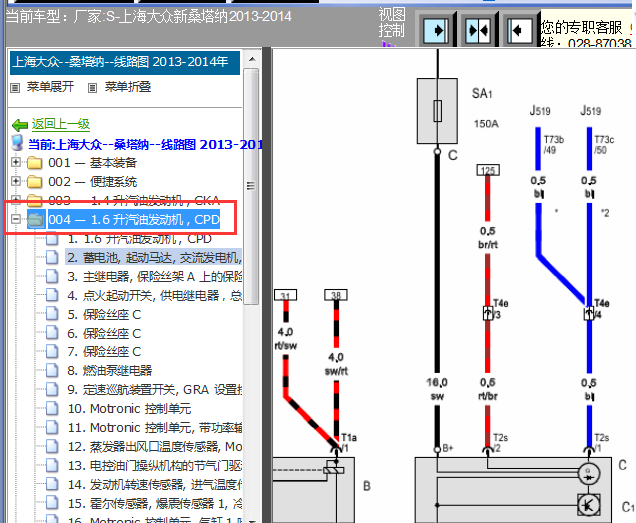Click page icon of 7. 保险丝座 C
Image resolution: width=636 pixels, height=523 pixels.
coord(52,351)
